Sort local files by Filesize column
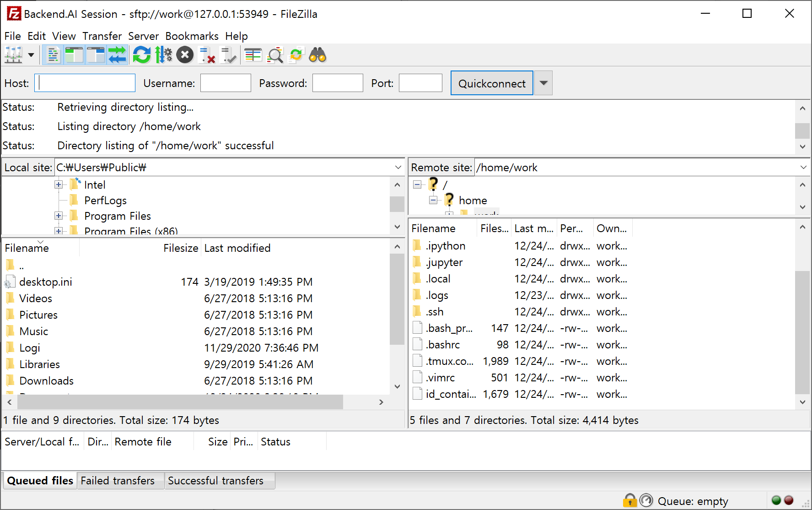Image resolution: width=812 pixels, height=510 pixels. pos(140,248)
